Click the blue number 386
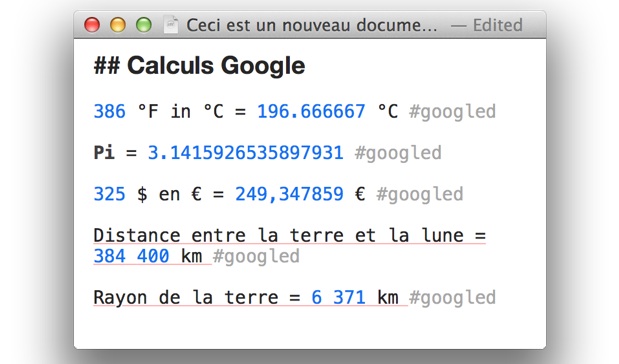Image resolution: width=619 pixels, height=364 pixels. click(x=109, y=111)
